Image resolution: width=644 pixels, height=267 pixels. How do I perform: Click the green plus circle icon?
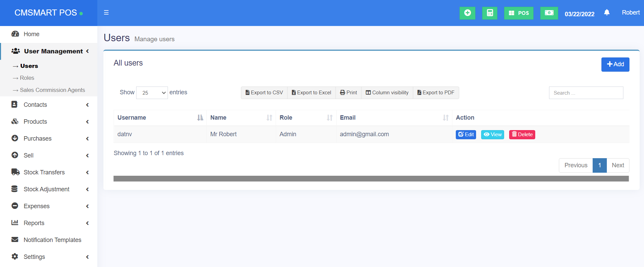467,13
